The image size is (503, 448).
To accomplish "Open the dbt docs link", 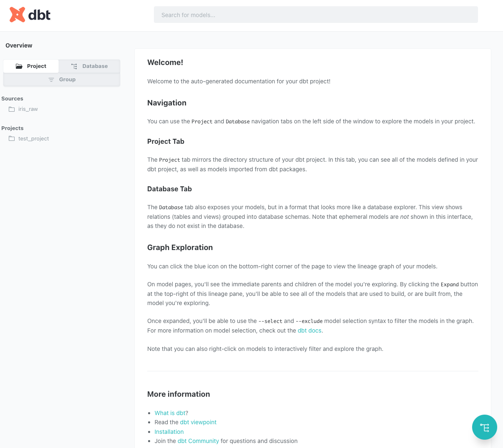I will (309, 330).
